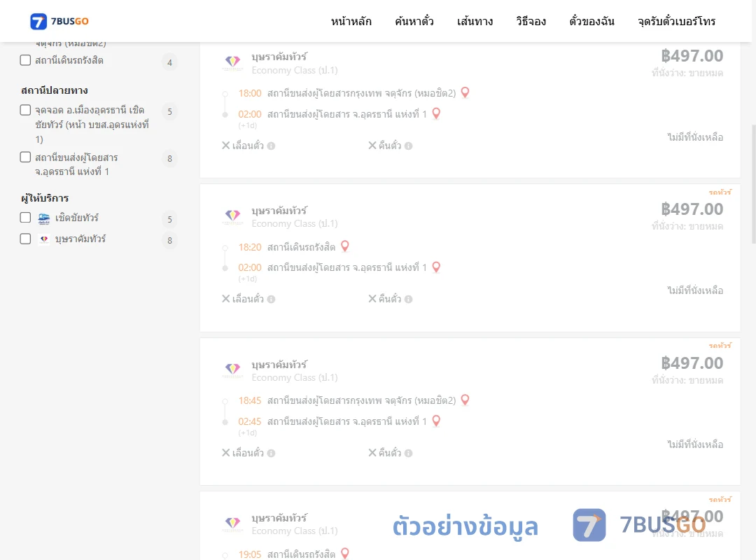Click ไม่มีที่นั่งเหลือ on the 18:45 trip
756x560 pixels.
tap(695, 444)
